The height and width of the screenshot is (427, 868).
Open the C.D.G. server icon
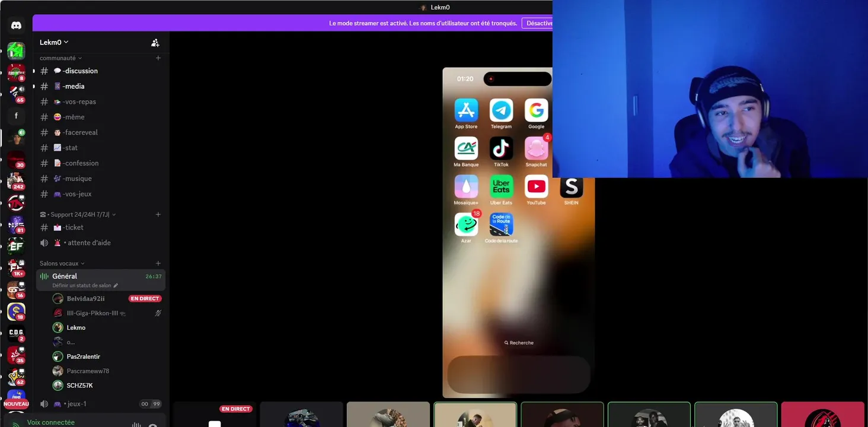[x=16, y=333]
